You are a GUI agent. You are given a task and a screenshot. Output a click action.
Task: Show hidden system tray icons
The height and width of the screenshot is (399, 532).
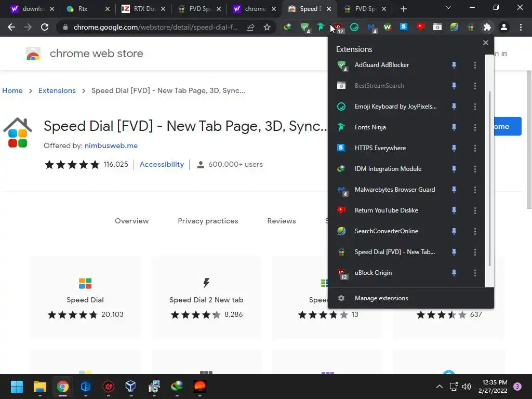tap(440, 387)
